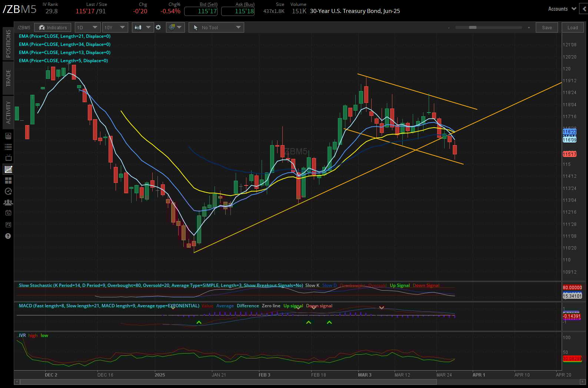Viewport: 588px width, 388px height.
Task: Click the /ZBM5 symbol field in chart toolbar
Action: click(24, 27)
